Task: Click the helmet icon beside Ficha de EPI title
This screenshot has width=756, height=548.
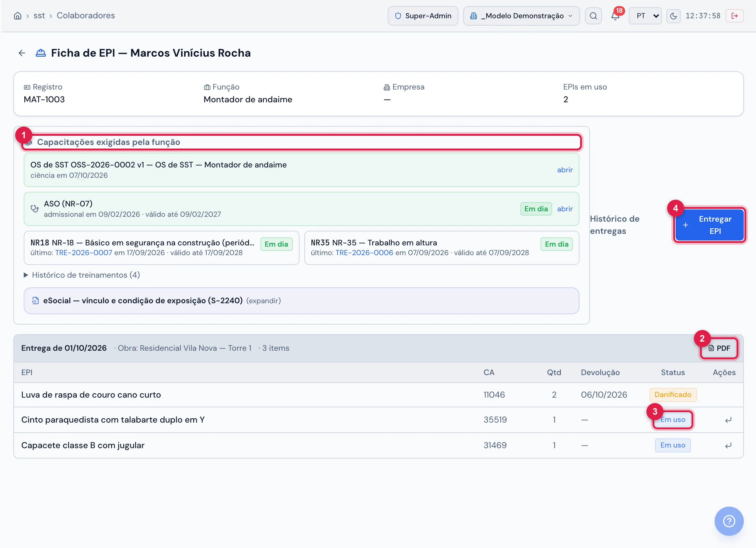Action: pos(41,53)
